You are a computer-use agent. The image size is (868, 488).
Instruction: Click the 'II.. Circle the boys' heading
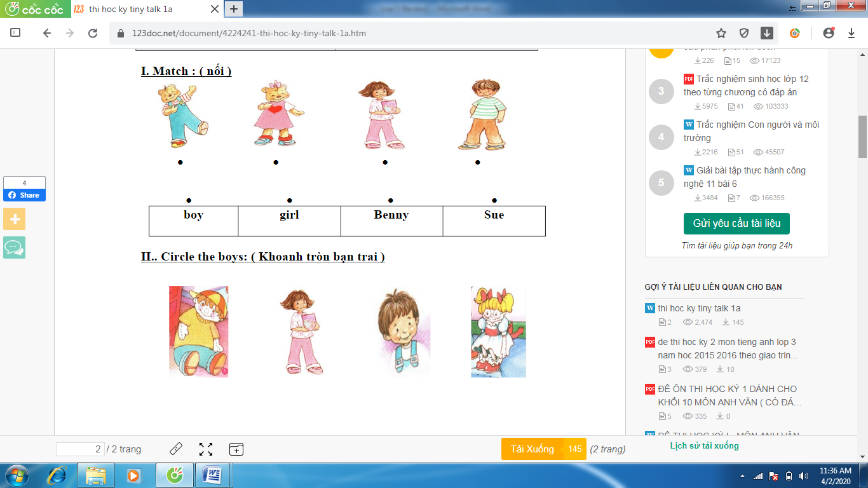(x=263, y=257)
